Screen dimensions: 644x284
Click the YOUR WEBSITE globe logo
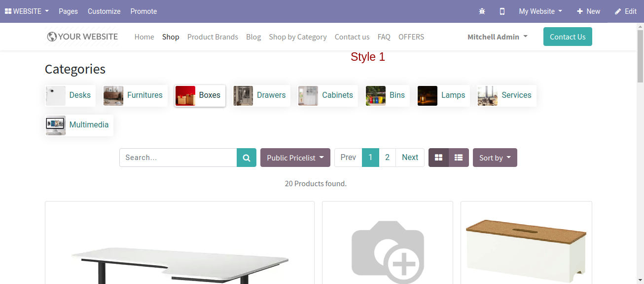tap(82, 37)
